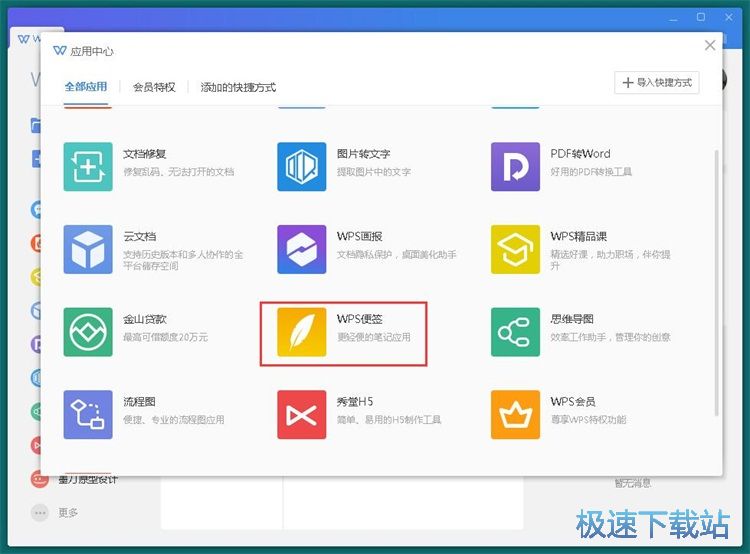Viewport: 750px width, 554px height.
Task: Launch the 图片转文字 image-to-text icon
Action: (302, 166)
